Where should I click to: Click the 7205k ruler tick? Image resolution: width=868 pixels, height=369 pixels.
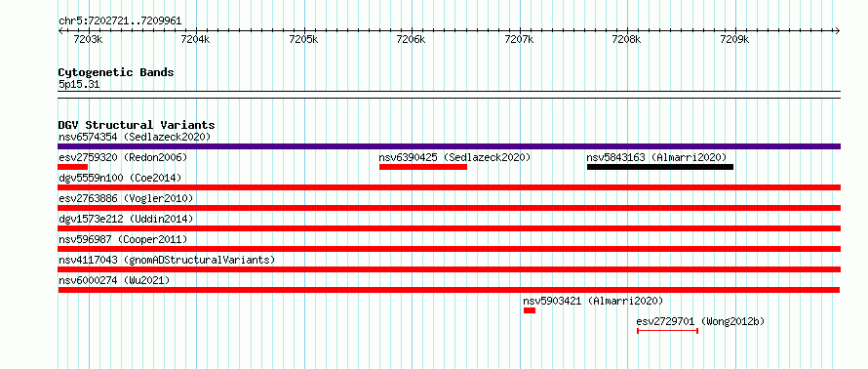[x=304, y=39]
